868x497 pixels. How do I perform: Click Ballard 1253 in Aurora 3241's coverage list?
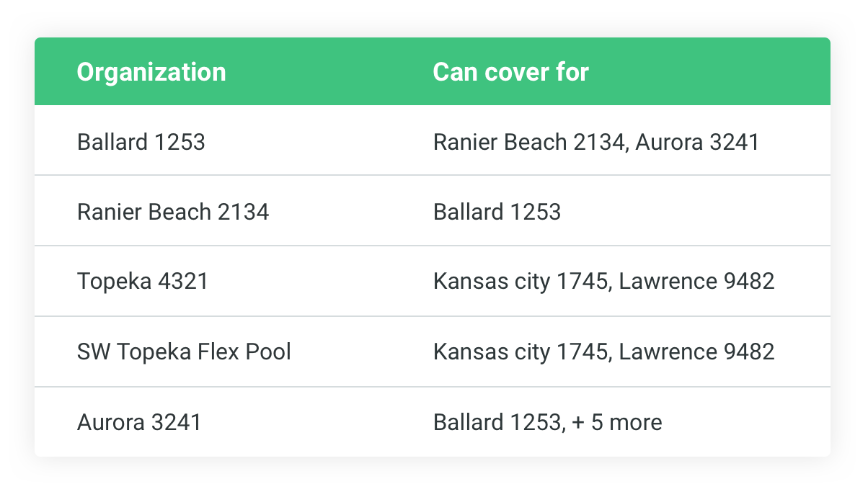click(497, 422)
